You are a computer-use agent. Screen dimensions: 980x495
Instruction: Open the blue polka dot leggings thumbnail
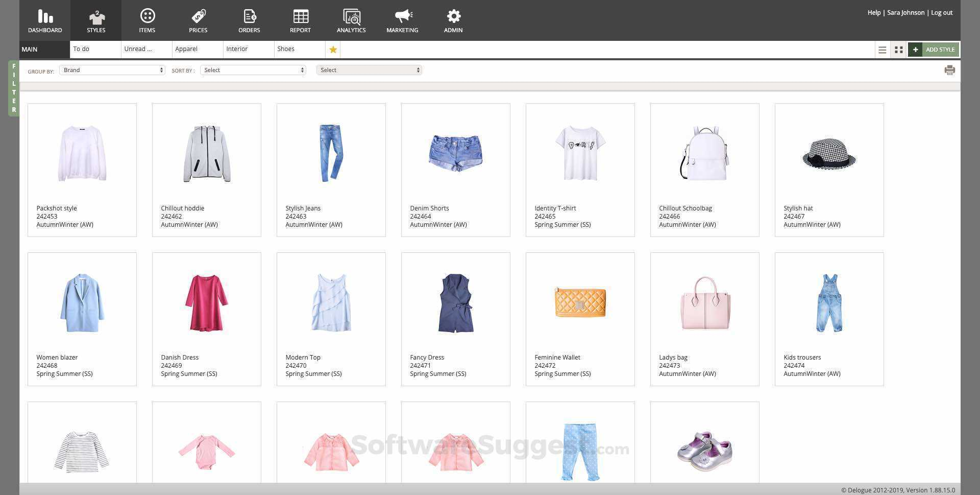tap(580, 452)
